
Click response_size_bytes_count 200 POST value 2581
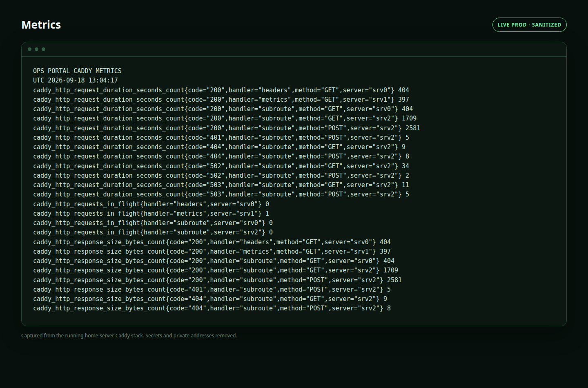click(217, 280)
